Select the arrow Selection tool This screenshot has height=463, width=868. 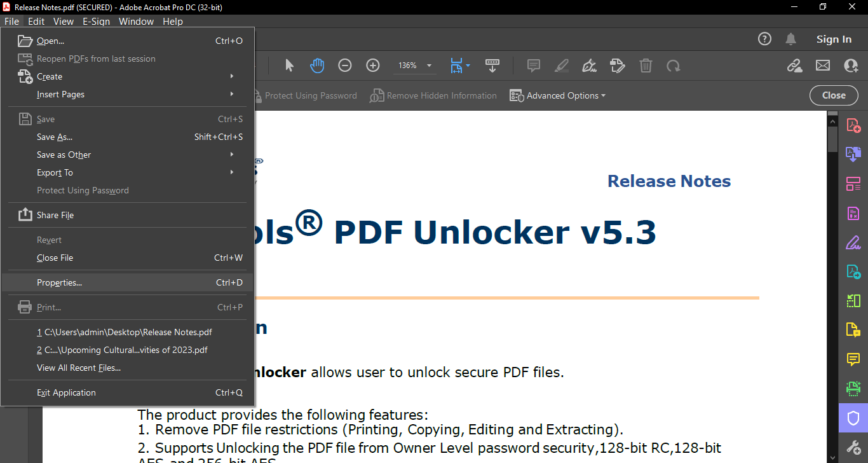click(x=290, y=66)
